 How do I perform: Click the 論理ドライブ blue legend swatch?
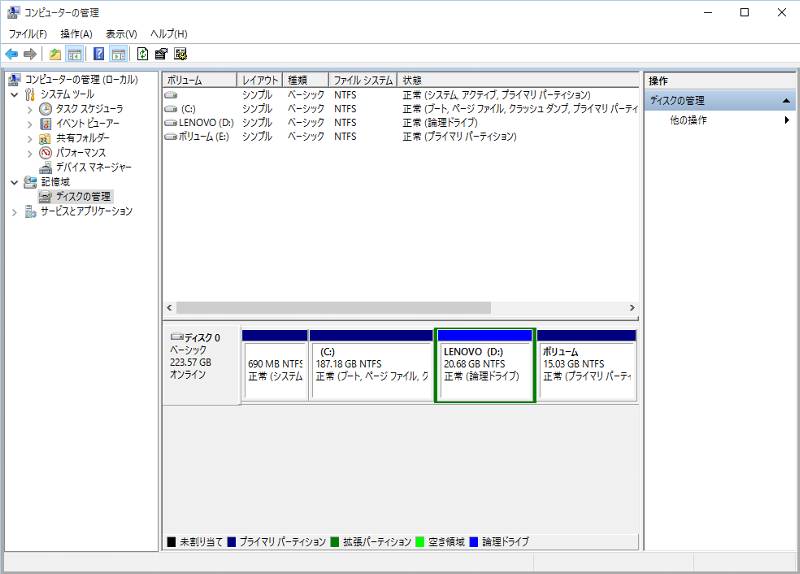(x=473, y=542)
